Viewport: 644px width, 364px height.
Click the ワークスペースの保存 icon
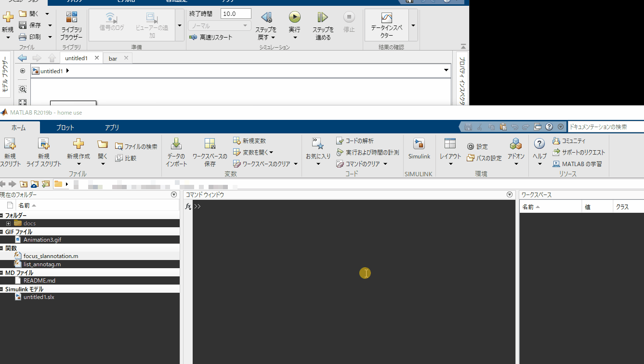(210, 143)
